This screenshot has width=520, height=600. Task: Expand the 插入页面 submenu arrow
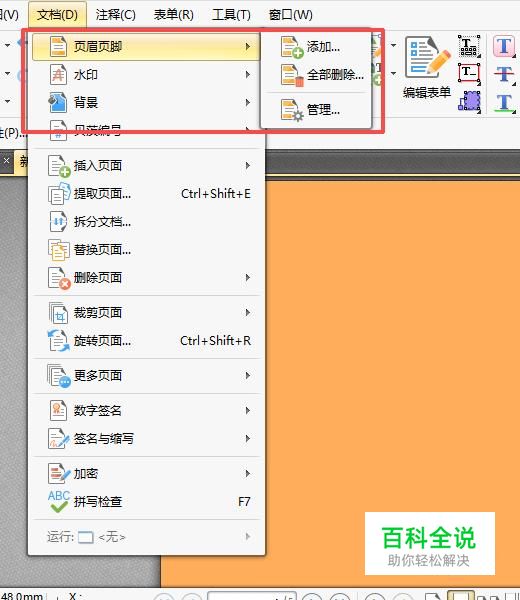point(248,166)
